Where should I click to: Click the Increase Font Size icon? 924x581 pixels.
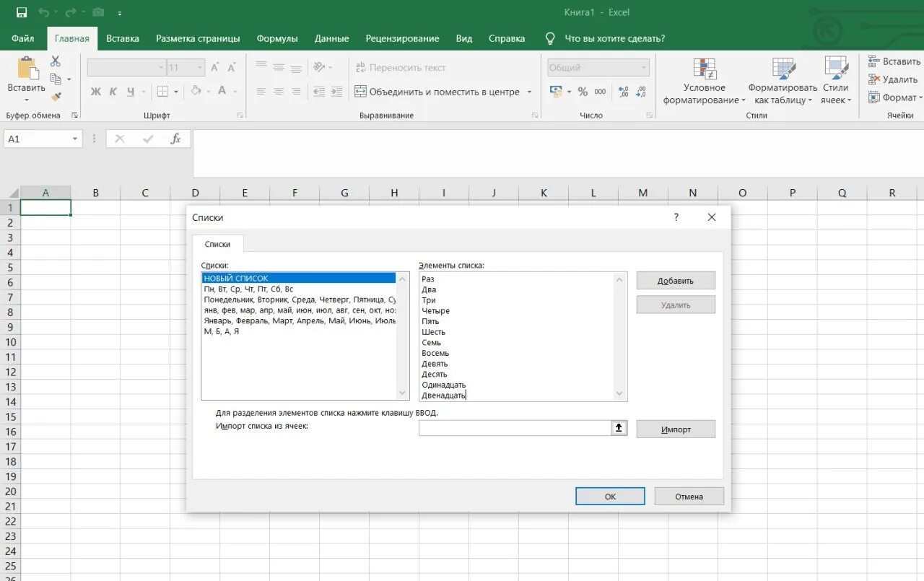[215, 68]
